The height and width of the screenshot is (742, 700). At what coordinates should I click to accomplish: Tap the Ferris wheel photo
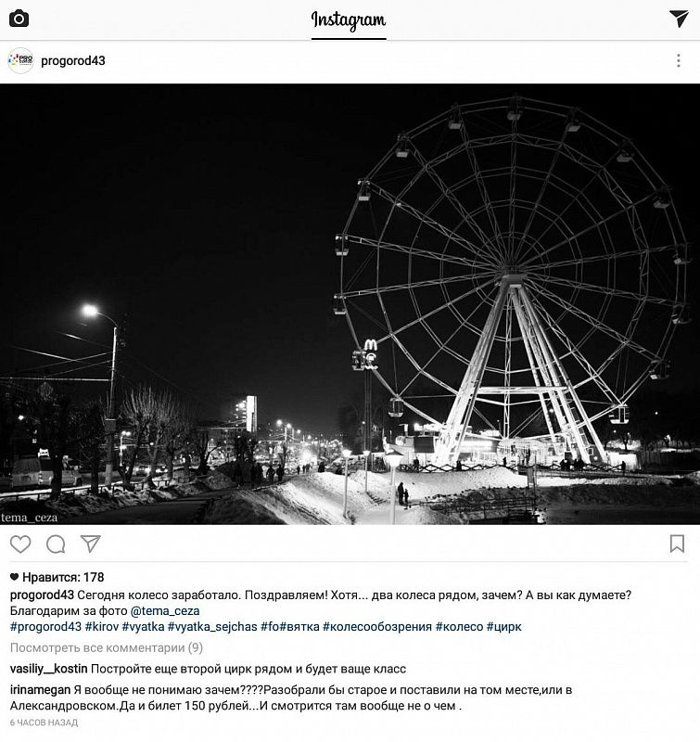[350, 304]
